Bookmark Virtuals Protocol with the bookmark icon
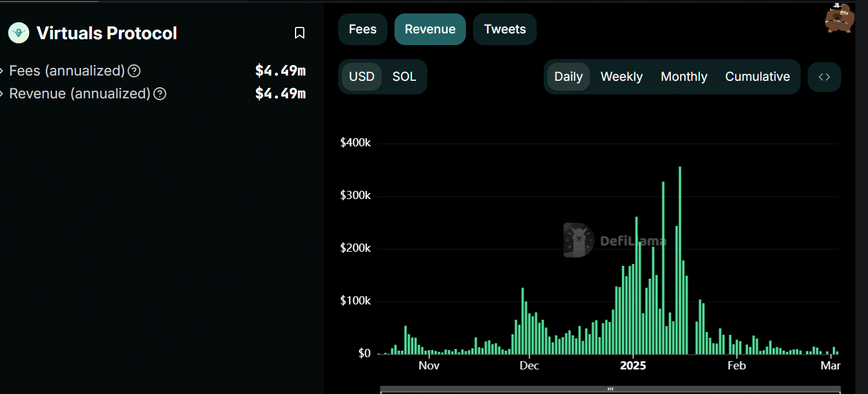 tap(300, 33)
